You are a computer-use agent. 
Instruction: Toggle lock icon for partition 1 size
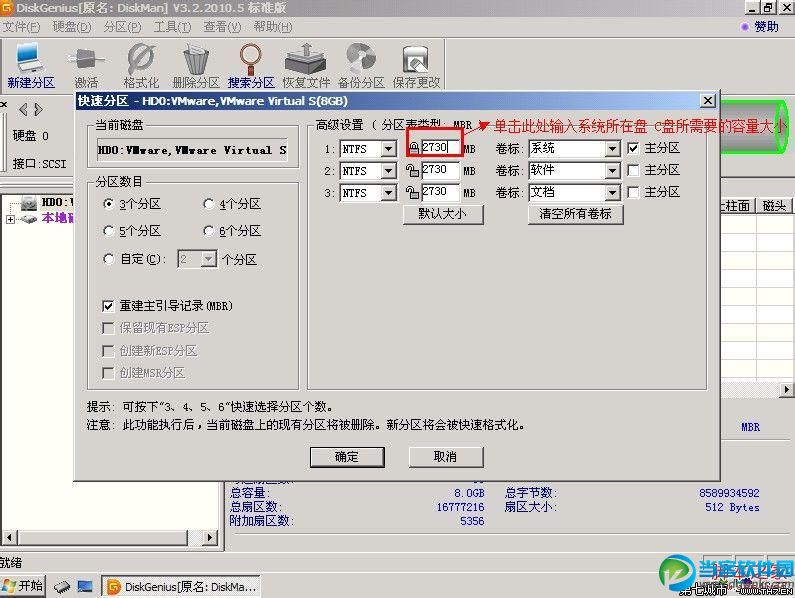pyautogui.click(x=414, y=148)
